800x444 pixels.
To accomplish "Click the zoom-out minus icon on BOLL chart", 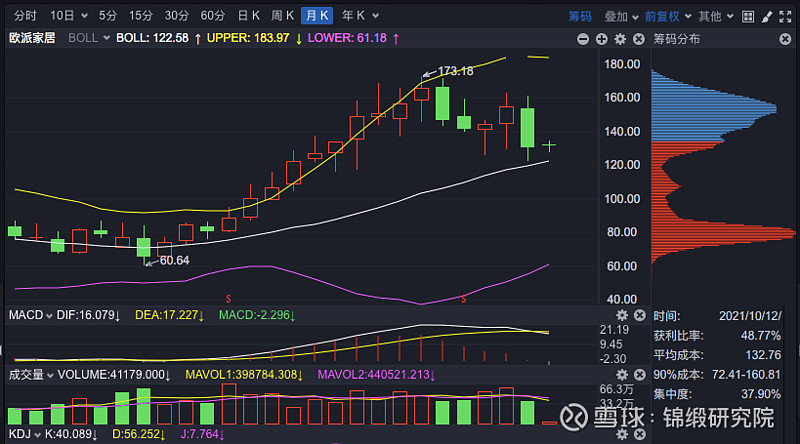I will click(584, 38).
